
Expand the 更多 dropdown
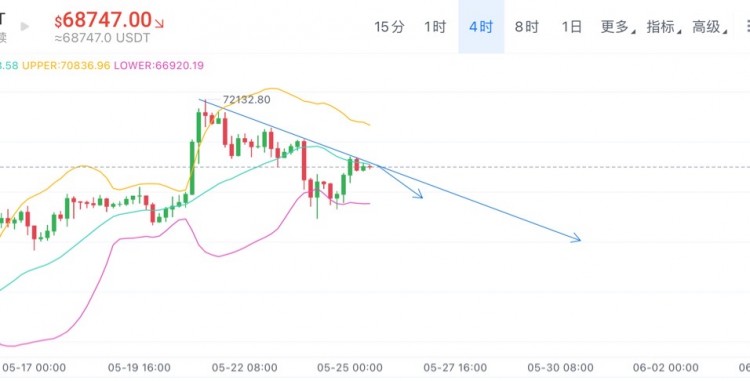[x=618, y=27]
